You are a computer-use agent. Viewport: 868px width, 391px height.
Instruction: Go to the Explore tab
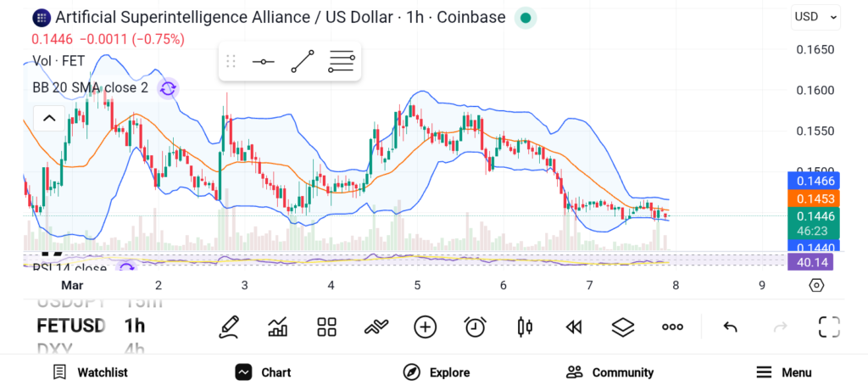tap(437, 372)
